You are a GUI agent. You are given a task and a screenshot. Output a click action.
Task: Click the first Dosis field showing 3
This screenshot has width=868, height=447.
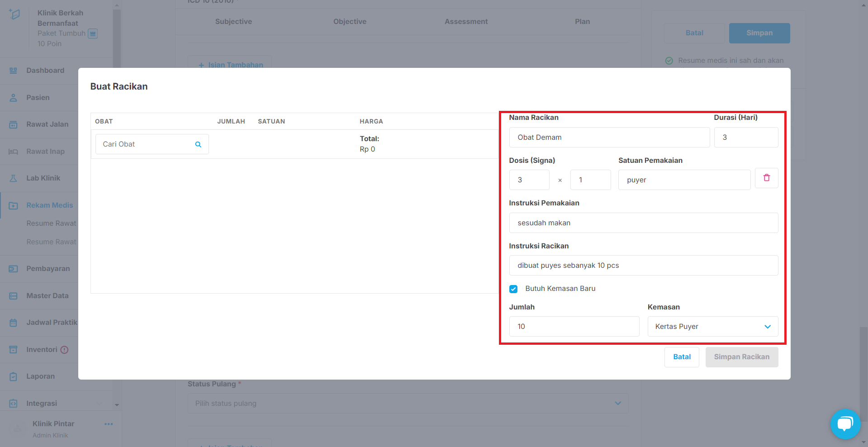(529, 180)
